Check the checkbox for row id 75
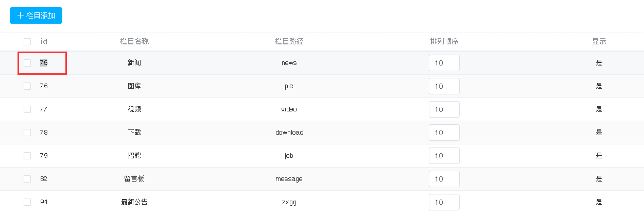 27,63
